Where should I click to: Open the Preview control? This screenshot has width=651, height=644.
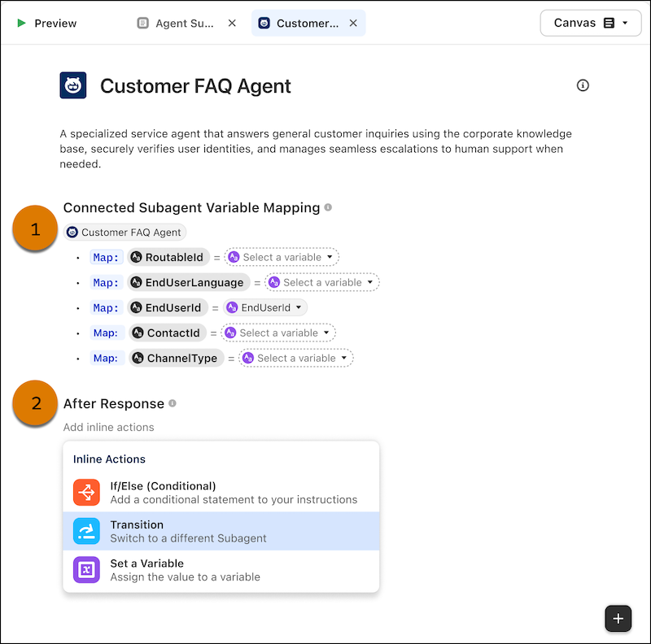click(47, 24)
